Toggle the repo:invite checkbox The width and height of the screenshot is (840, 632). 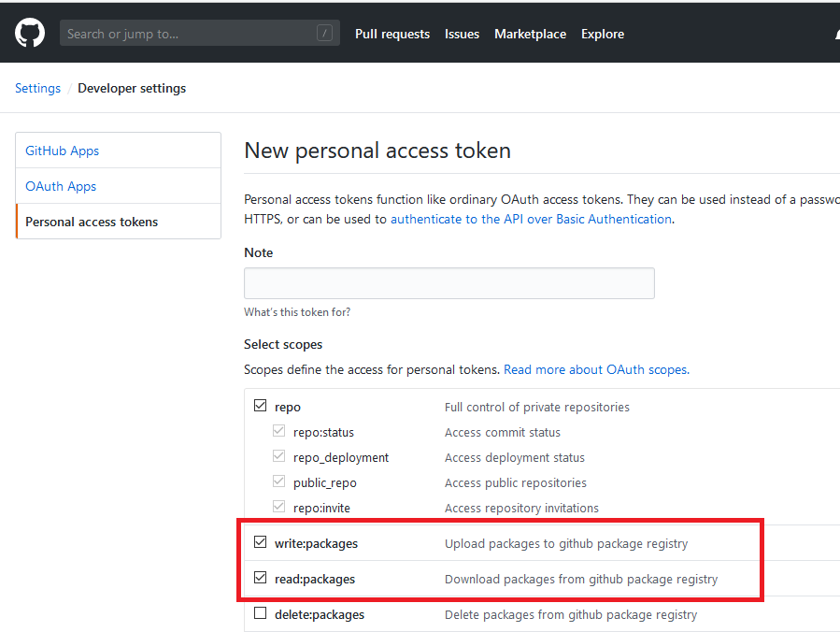278,506
